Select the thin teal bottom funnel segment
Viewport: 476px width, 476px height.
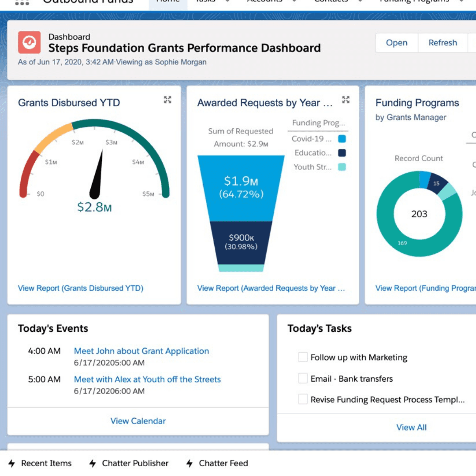(241, 268)
